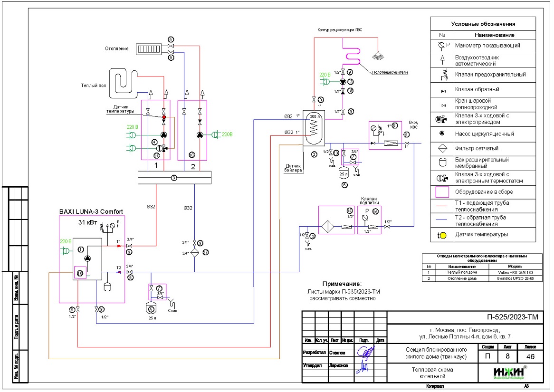Click the safety valve symbol in legend
The width and height of the screenshot is (554, 392).
pyautogui.click(x=442, y=75)
